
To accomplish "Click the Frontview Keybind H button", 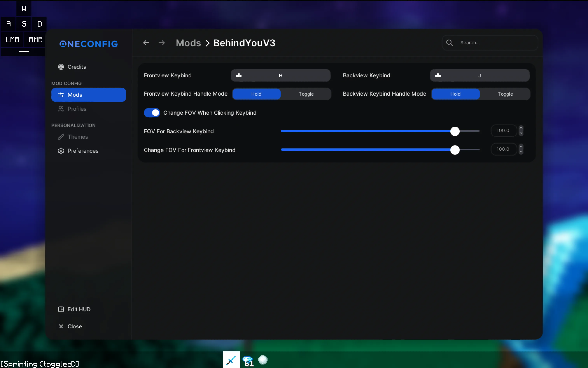I will click(281, 75).
